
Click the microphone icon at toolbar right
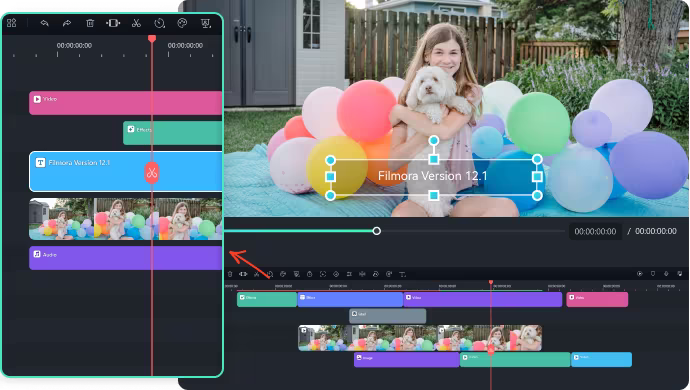tap(666, 274)
